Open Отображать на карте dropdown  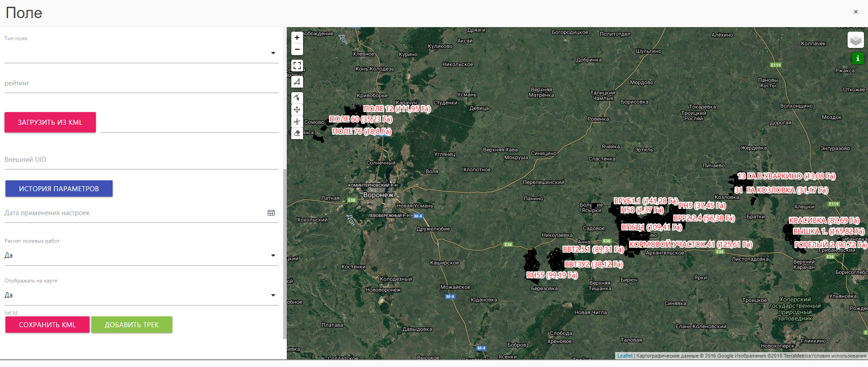click(x=273, y=296)
